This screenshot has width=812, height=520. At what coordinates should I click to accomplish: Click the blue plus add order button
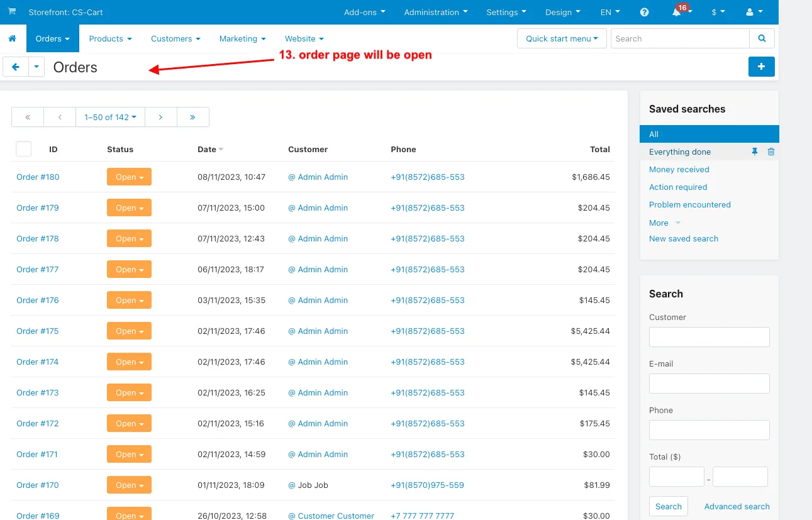point(761,67)
